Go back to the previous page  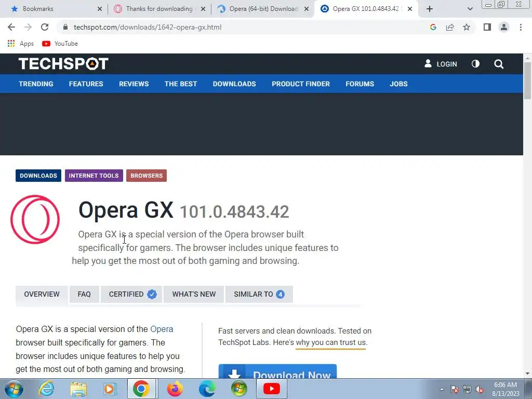coord(11,27)
